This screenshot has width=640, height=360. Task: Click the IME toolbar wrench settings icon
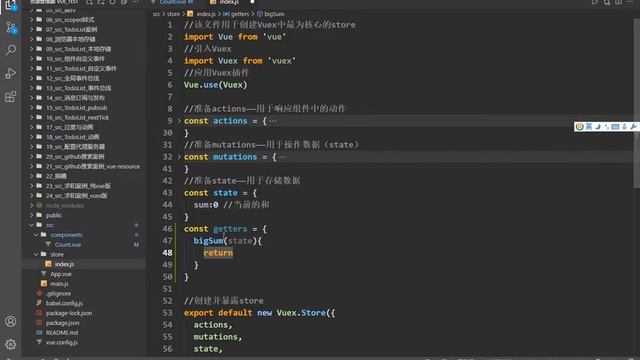[633, 127]
